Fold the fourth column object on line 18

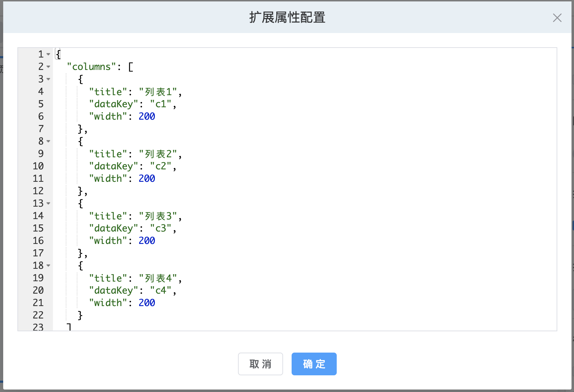(x=48, y=266)
